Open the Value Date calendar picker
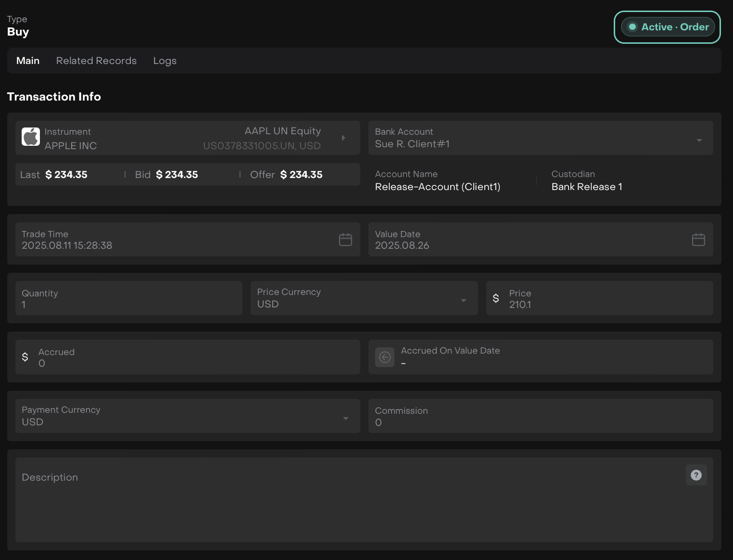Image resolution: width=733 pixels, height=560 pixels. point(698,240)
